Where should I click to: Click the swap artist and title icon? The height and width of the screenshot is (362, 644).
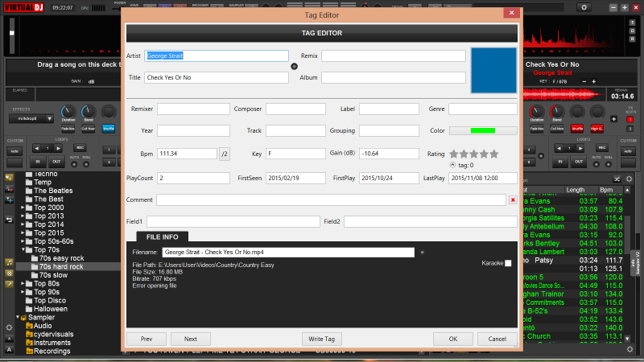tap(294, 67)
